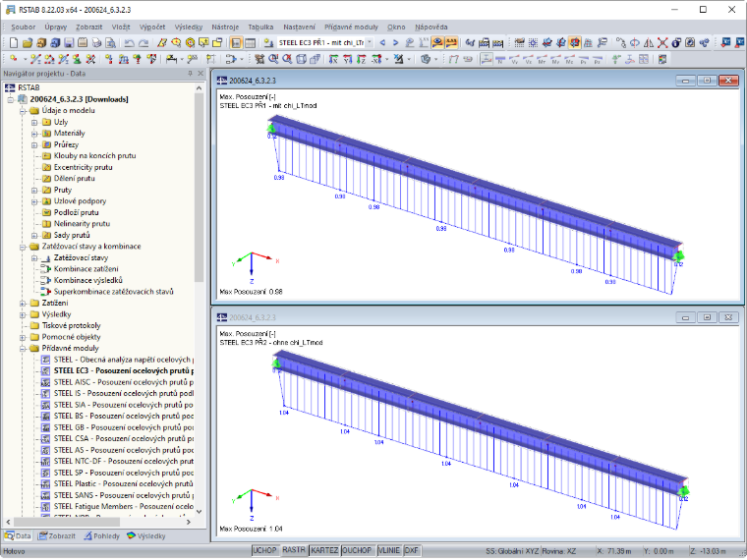Screen dimensions: 747x560
Task: Toggle the table display icon
Action: (x=250, y=43)
